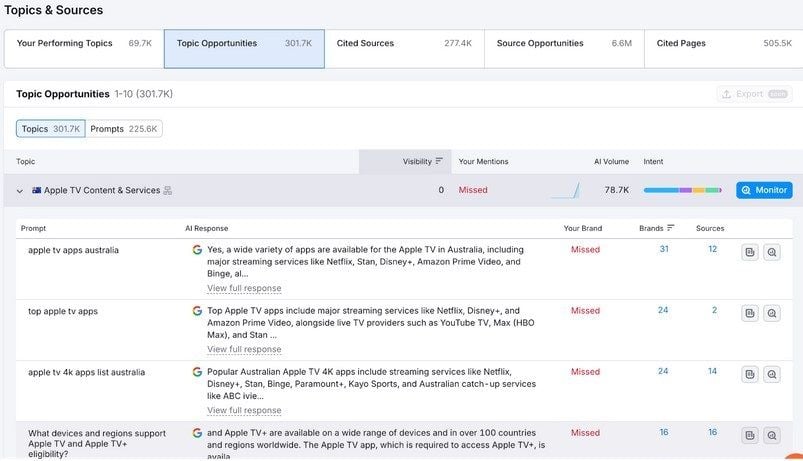
Task: Click the prompt text top apple tv apps
Action: (x=62, y=311)
